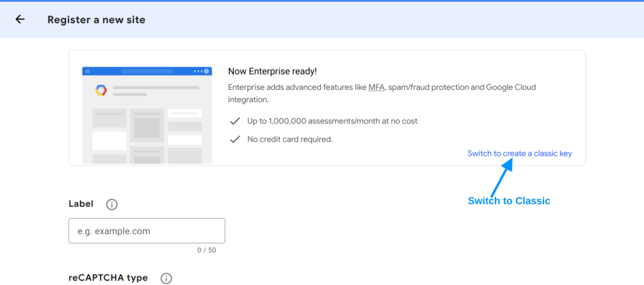Focus the Label text field

(147, 231)
